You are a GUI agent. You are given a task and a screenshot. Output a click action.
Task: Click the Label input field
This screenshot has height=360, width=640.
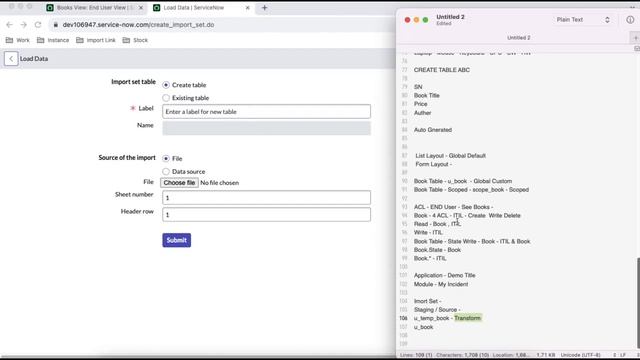[267, 111]
